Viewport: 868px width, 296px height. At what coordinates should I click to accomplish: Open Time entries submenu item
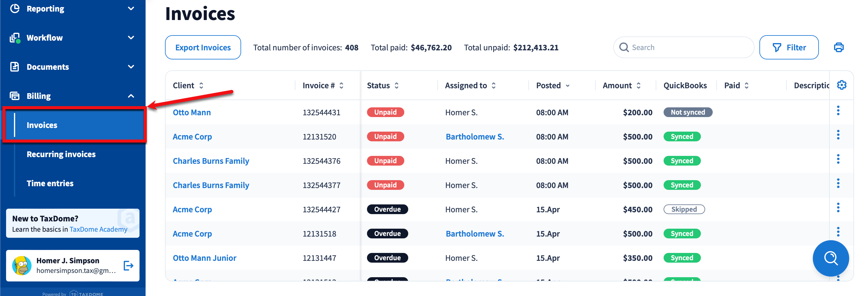[x=50, y=183]
